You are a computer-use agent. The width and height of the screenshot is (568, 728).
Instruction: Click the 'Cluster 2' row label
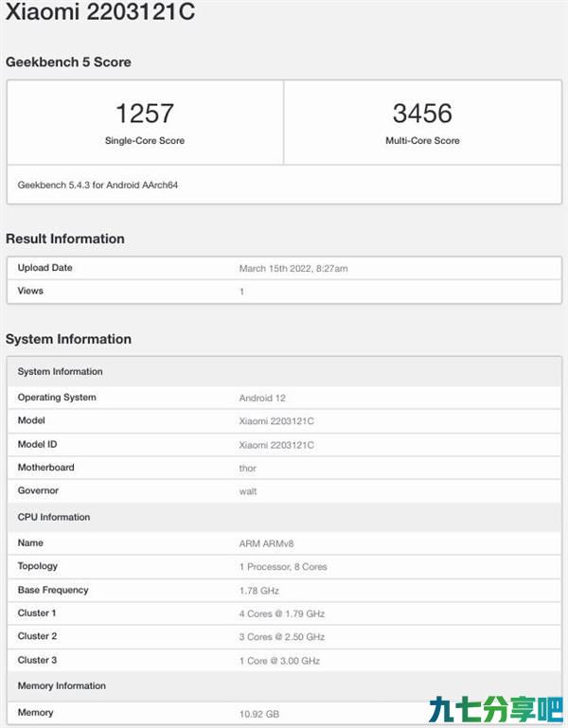37,636
